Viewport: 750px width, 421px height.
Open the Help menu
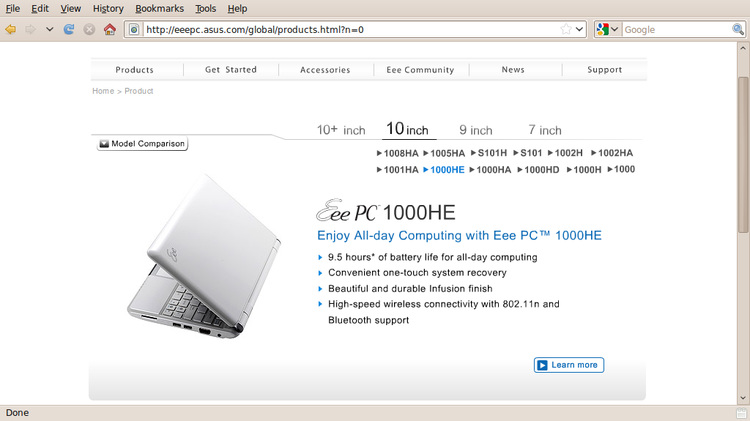tap(237, 9)
